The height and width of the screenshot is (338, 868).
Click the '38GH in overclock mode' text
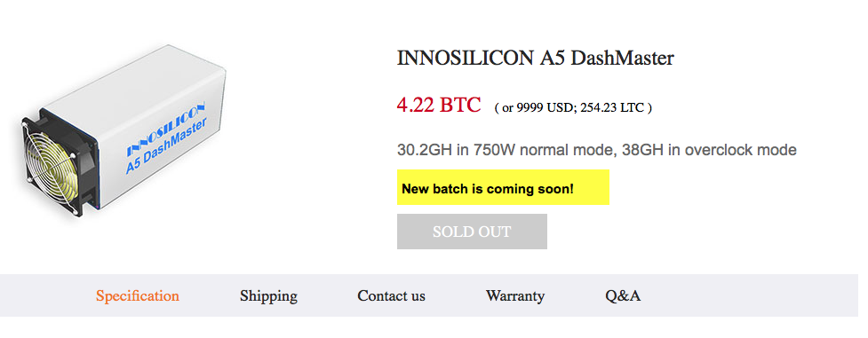709,150
